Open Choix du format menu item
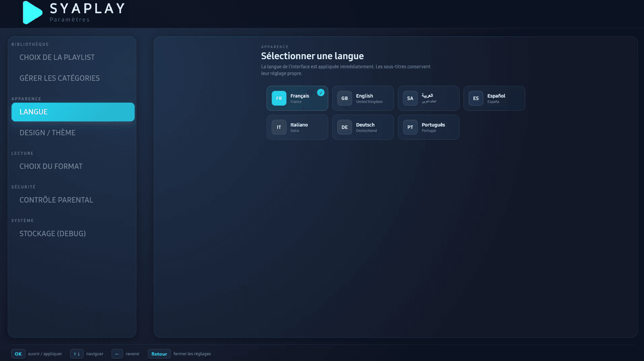 73,167
